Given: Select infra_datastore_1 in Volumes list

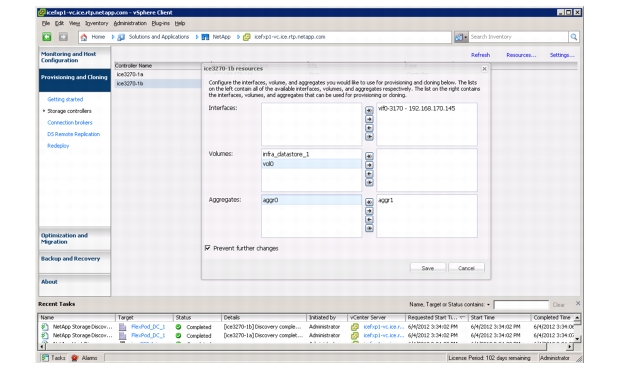Looking at the screenshot, I should pos(311,154).
